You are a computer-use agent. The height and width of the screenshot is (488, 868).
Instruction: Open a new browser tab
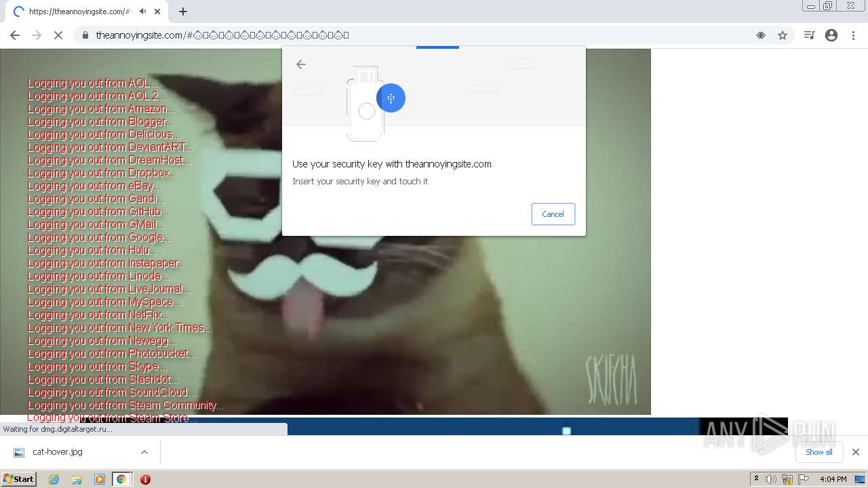point(183,12)
